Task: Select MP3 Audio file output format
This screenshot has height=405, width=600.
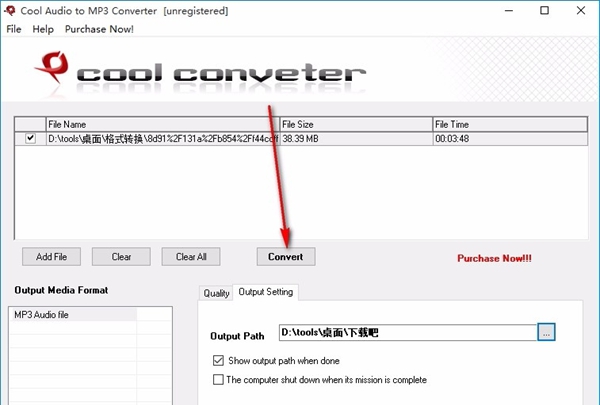Action: pos(73,315)
